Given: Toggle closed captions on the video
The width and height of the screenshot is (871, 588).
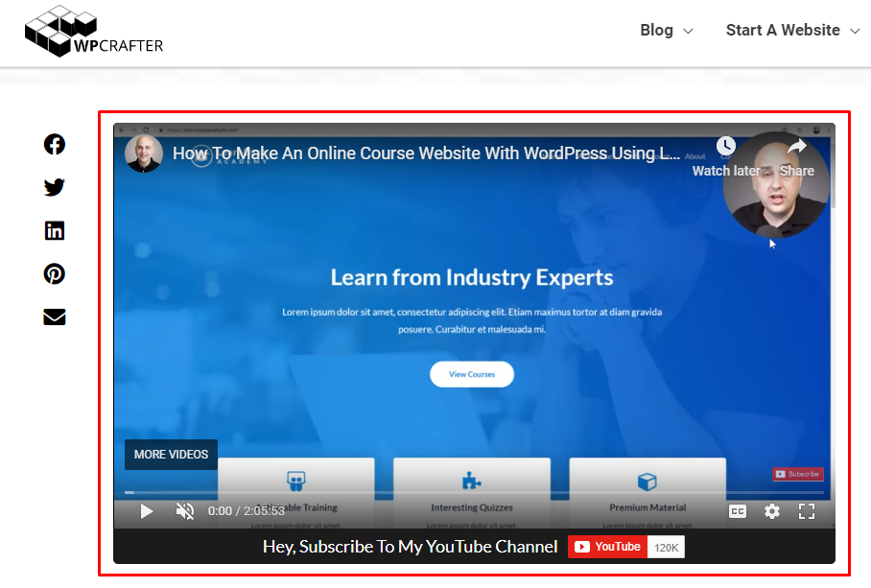Looking at the screenshot, I should (x=738, y=511).
